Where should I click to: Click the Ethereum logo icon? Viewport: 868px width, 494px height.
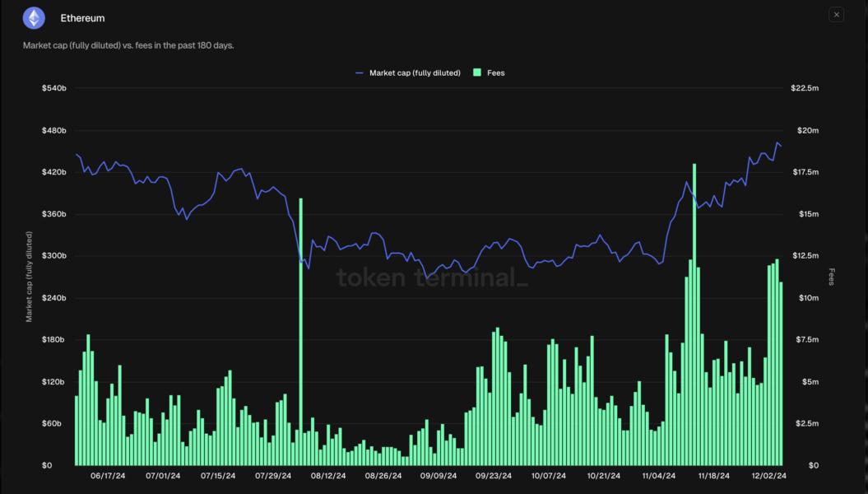click(x=34, y=17)
